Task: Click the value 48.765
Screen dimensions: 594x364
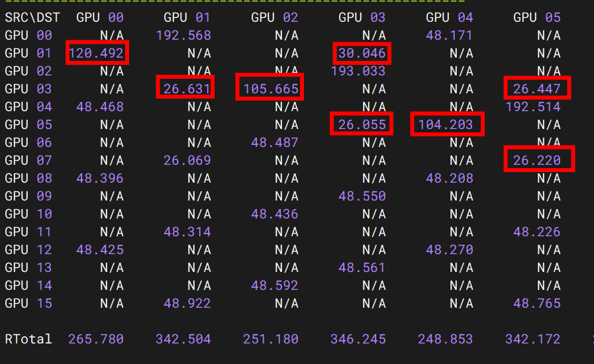Action: [x=537, y=303]
